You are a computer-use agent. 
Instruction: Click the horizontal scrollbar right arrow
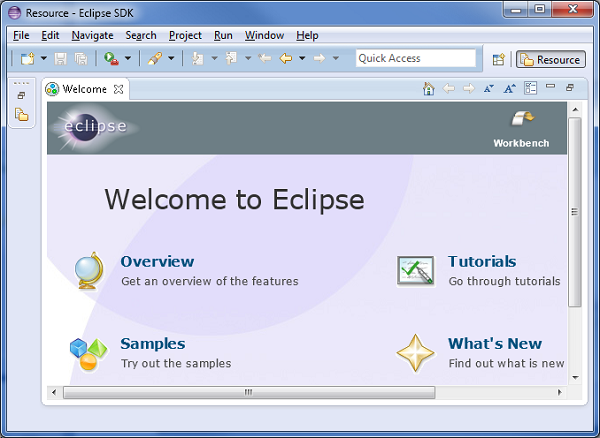tap(559, 392)
